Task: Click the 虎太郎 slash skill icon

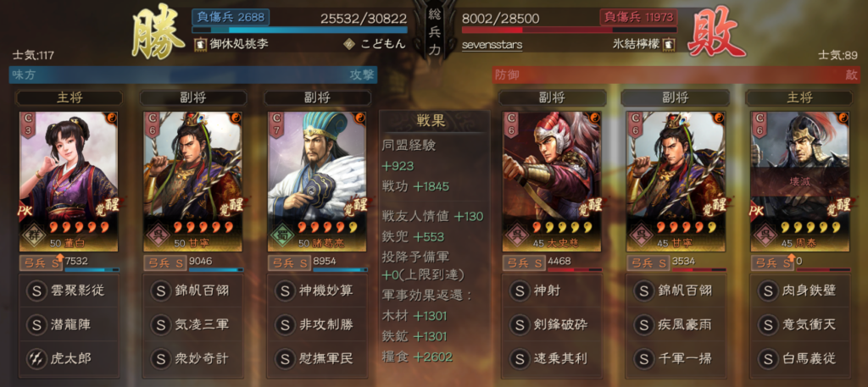Action: 36,358
